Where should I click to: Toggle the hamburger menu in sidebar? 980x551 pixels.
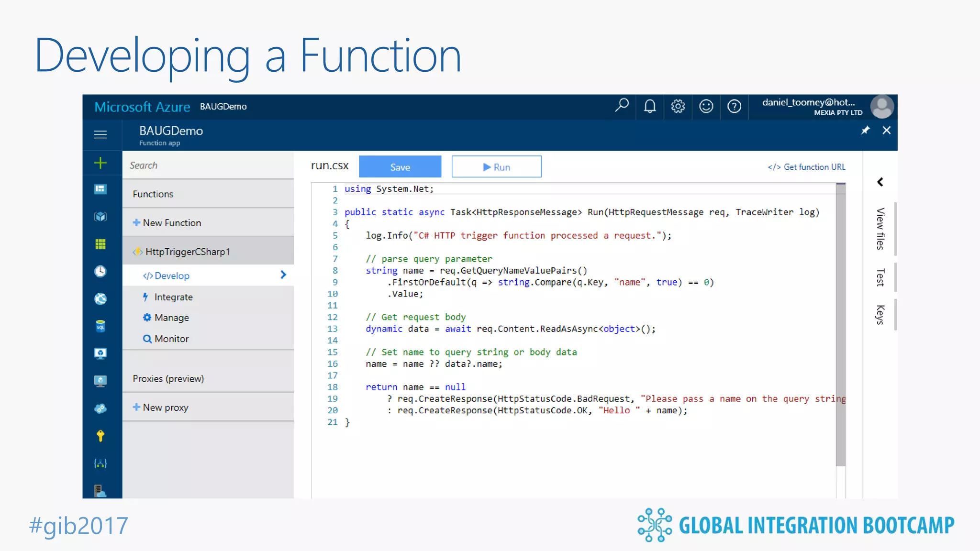tap(100, 134)
